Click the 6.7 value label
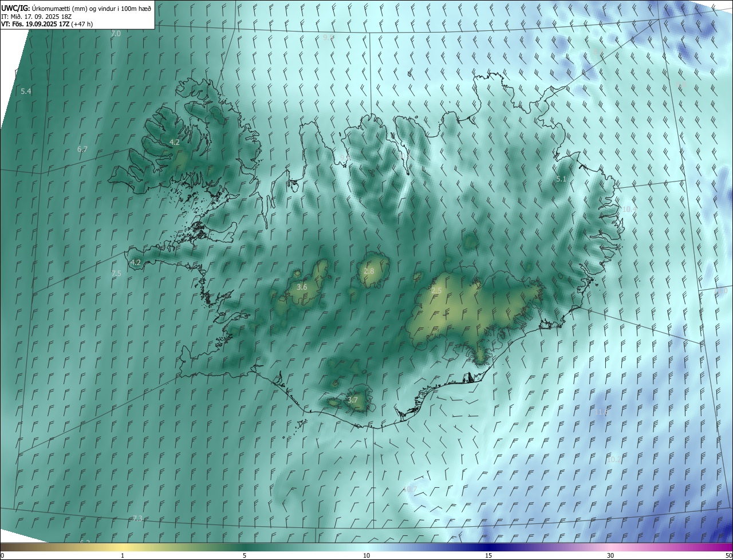The image size is (733, 560). point(82,149)
